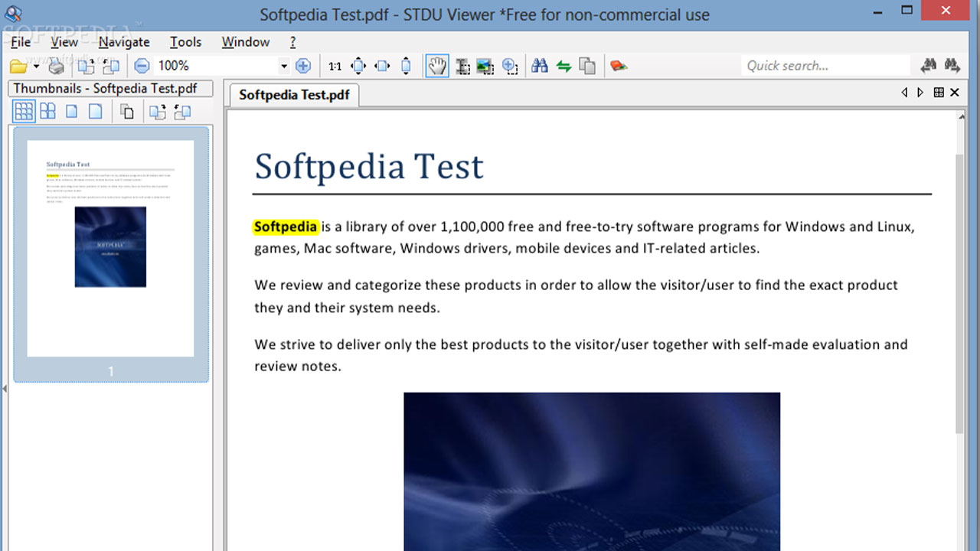Click the green swap arrows icon
This screenshot has height=551, width=980.
pos(564,67)
